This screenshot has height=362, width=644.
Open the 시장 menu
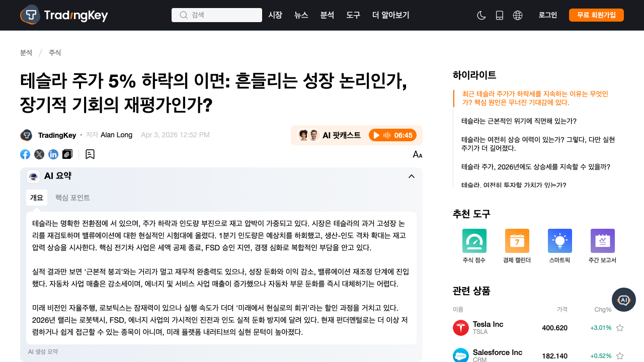point(275,15)
